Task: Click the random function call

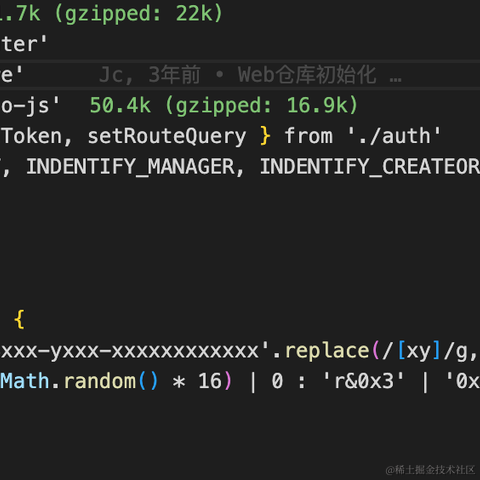Action: 100,381
